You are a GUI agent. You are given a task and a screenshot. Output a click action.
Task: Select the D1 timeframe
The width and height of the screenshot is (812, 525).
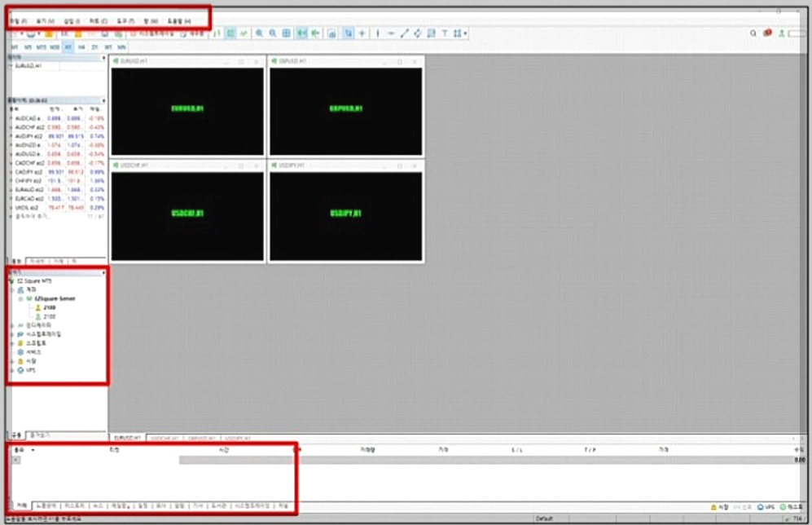click(x=94, y=47)
